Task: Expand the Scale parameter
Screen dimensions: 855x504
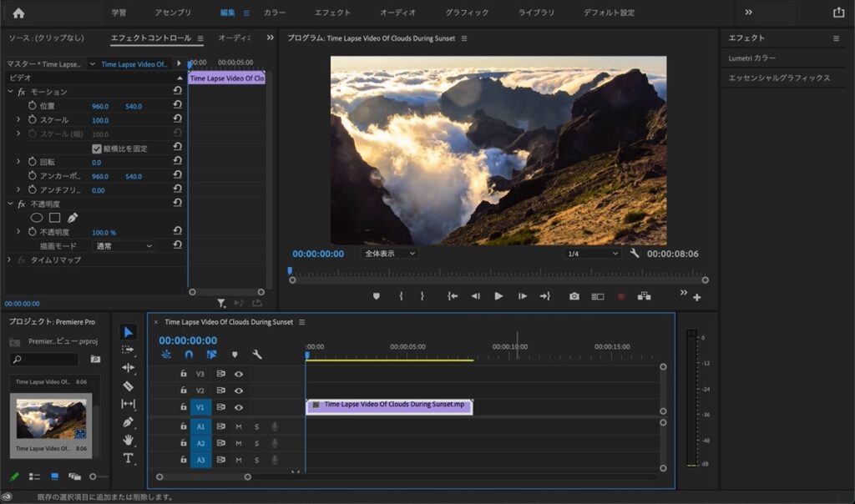Action: tap(18, 119)
